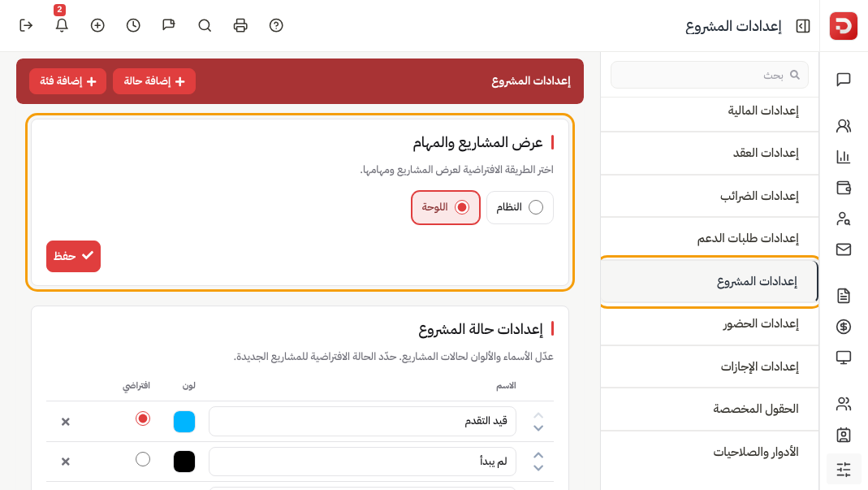Delete the قيد التقدم status row
This screenshot has height=490, width=868.
click(65, 422)
